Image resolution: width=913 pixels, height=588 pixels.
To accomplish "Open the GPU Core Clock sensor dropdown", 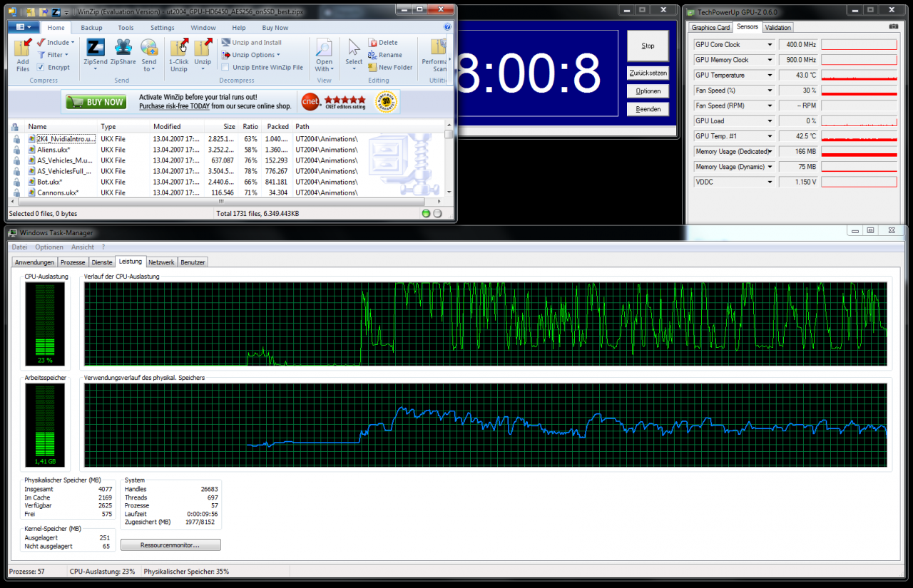I will pos(770,44).
